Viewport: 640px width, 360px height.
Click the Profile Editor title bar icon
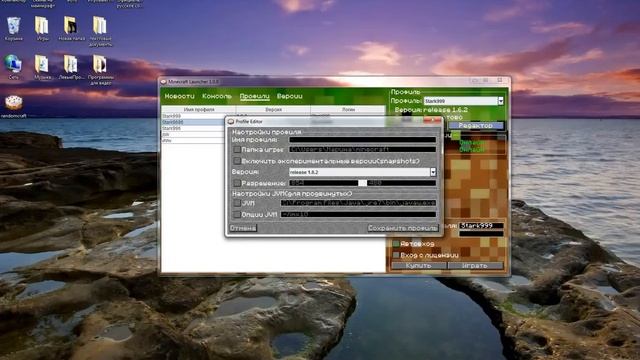tap(231, 121)
